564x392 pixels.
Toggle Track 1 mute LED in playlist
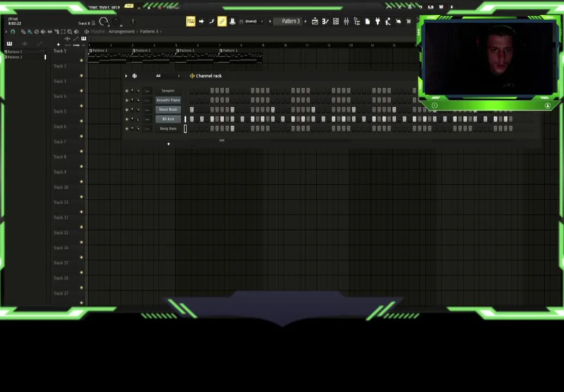[x=81, y=60]
